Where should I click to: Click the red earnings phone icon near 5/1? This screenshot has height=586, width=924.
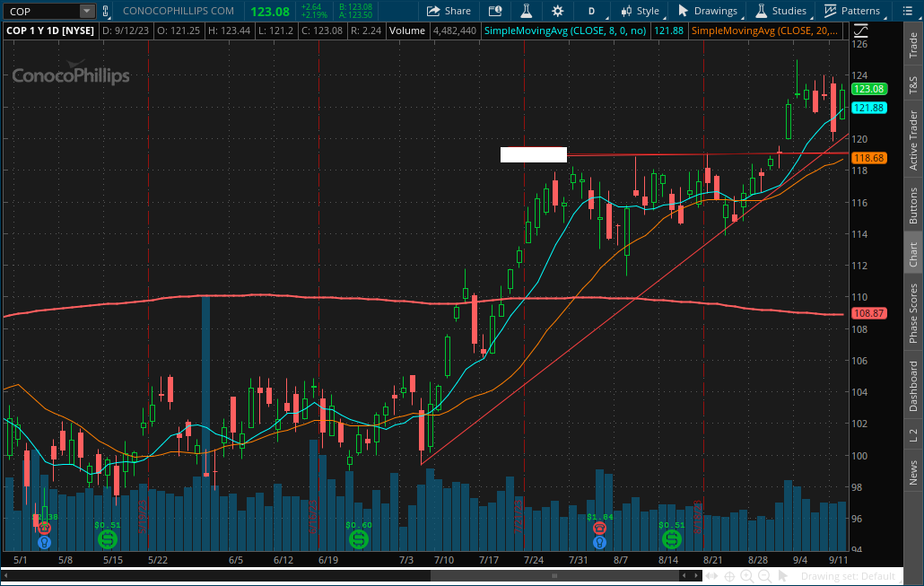pyautogui.click(x=44, y=528)
